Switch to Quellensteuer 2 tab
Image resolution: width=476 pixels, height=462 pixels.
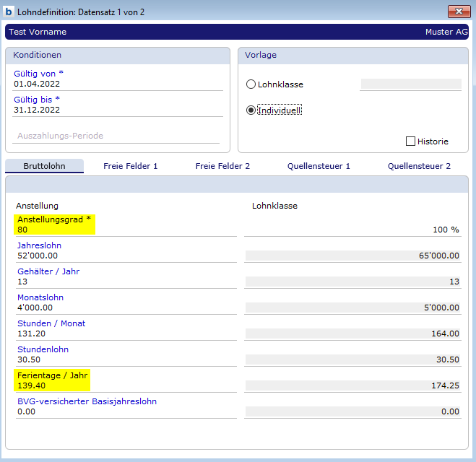pyautogui.click(x=419, y=166)
